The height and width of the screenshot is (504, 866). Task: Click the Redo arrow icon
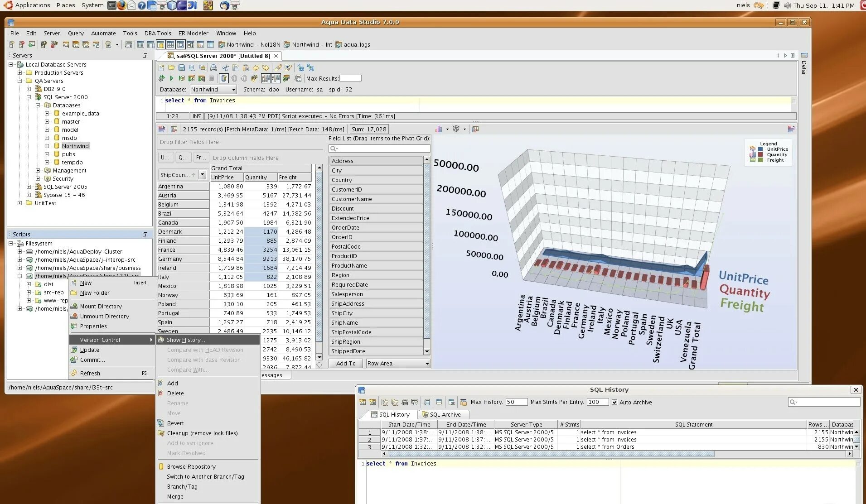tap(266, 67)
